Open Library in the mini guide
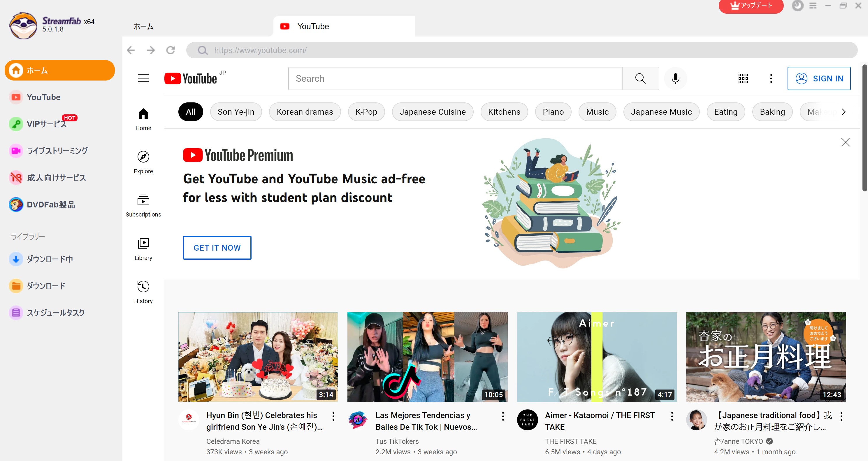Viewport: 868px width, 461px height. click(x=143, y=249)
